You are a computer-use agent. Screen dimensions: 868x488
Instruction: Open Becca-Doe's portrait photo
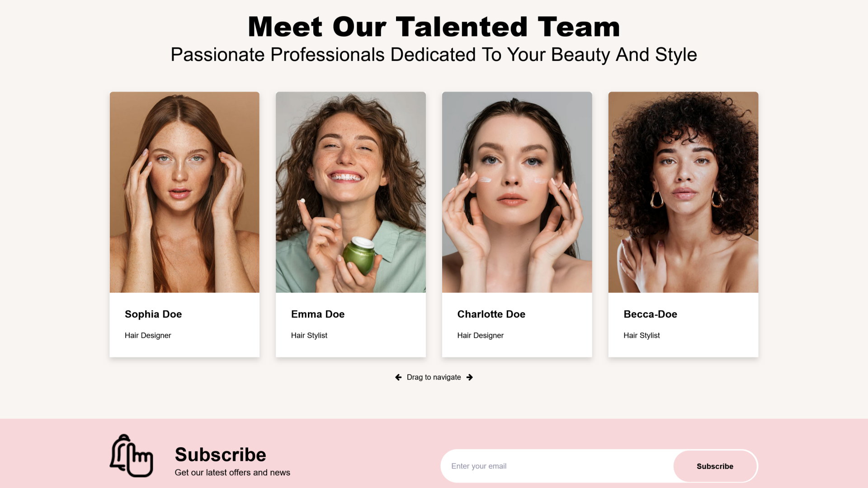(x=684, y=192)
